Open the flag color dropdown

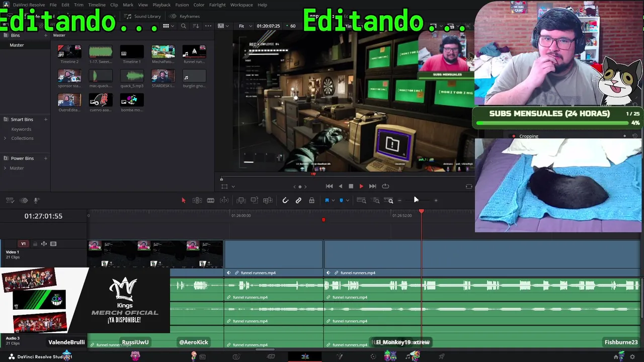[333, 201]
